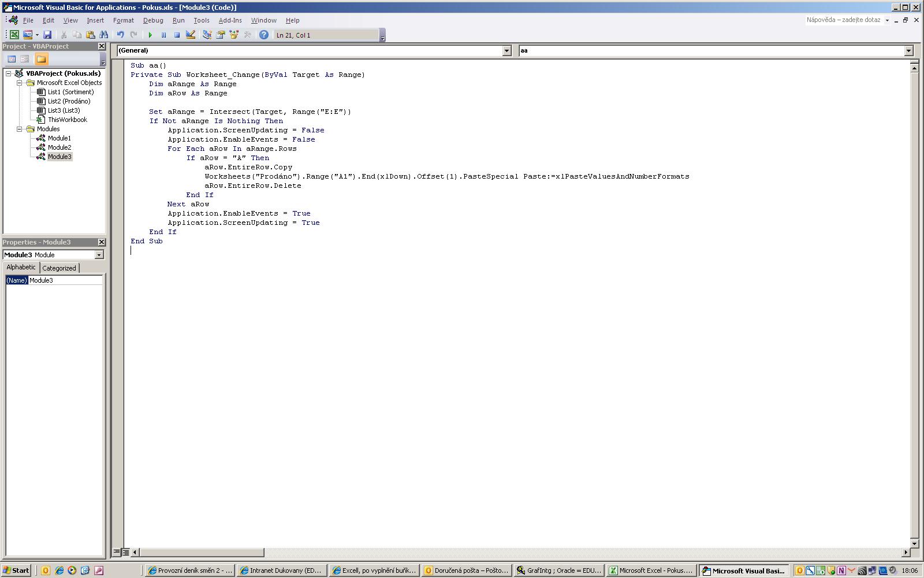Switch to Intranet Dukovany taskbar button
The height and width of the screenshot is (578, 924).
point(281,570)
